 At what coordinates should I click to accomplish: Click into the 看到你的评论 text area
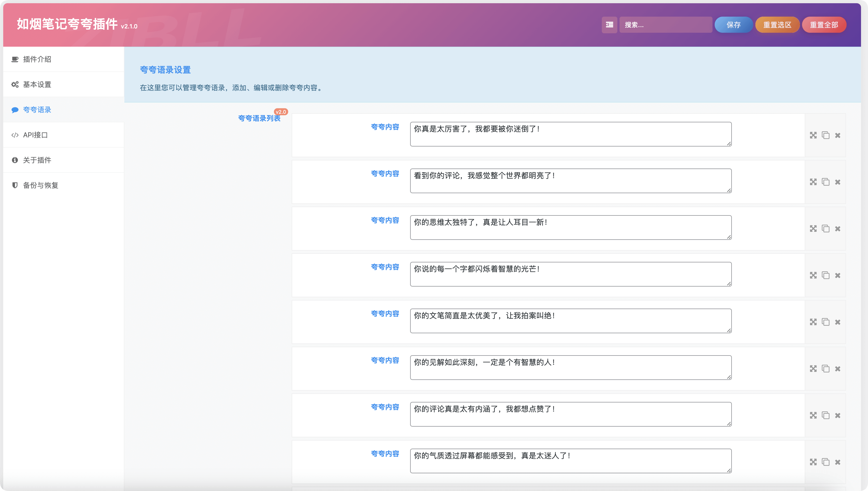click(x=570, y=181)
